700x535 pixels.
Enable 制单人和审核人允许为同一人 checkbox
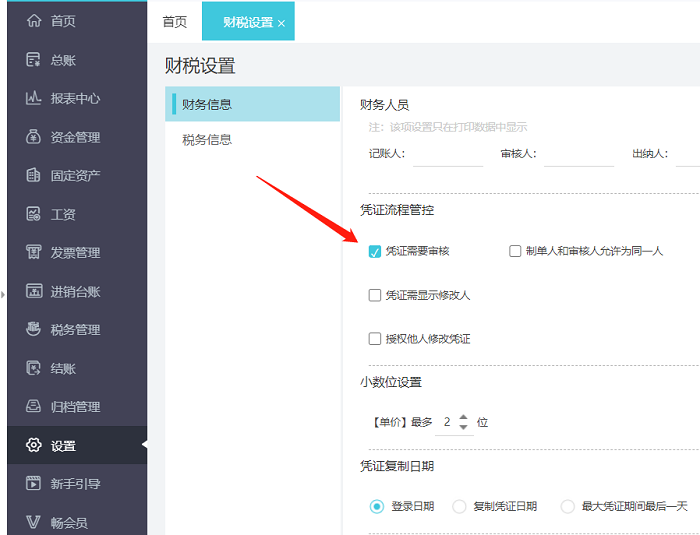pos(515,251)
